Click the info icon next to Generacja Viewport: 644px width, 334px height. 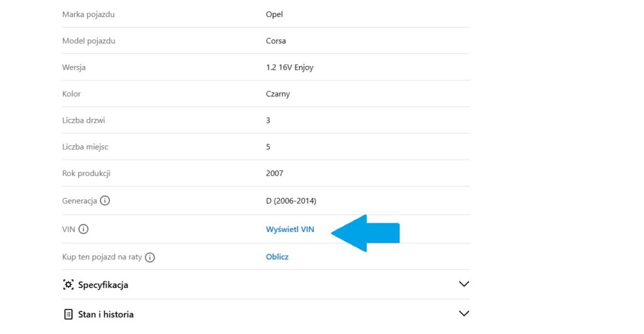pos(105,201)
